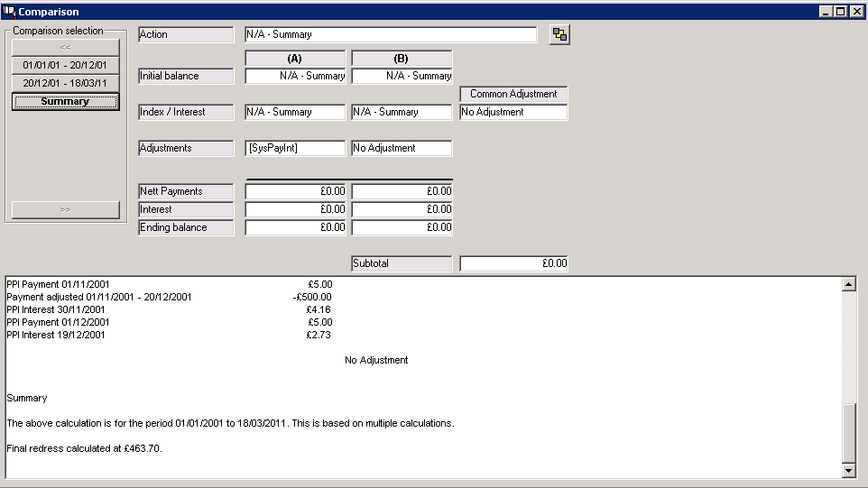868x488 pixels.
Task: Click the Initial balance label
Action: click(186, 76)
